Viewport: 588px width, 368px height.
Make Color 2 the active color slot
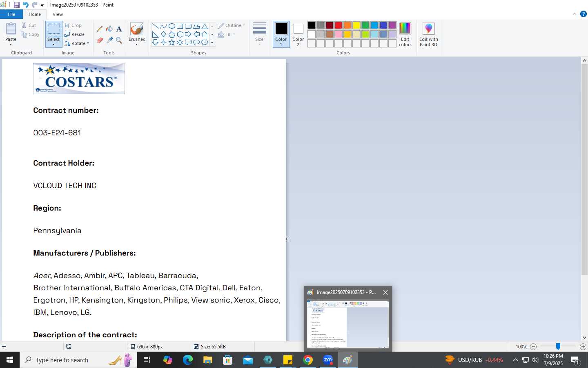coord(298,34)
